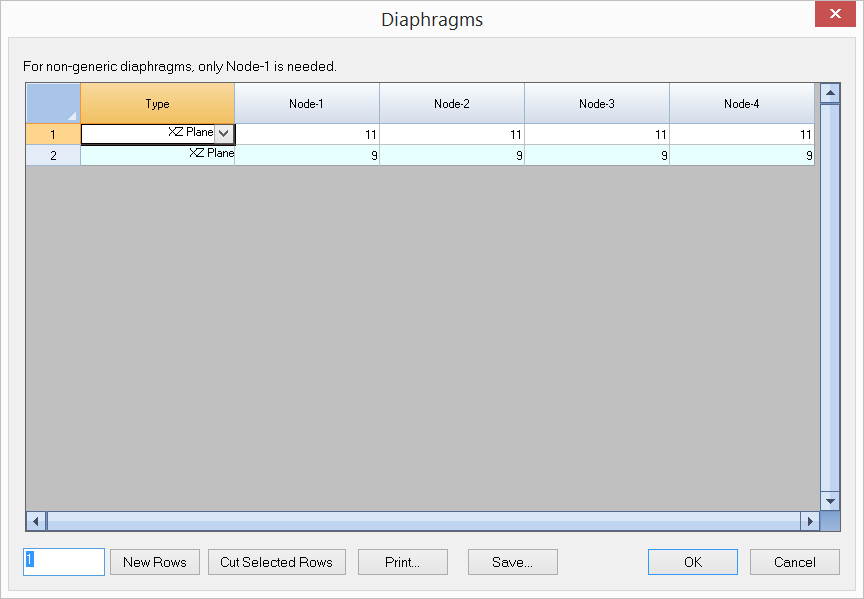The height and width of the screenshot is (599, 864).
Task: Cancel the Diaphragms dialog
Action: (795, 562)
